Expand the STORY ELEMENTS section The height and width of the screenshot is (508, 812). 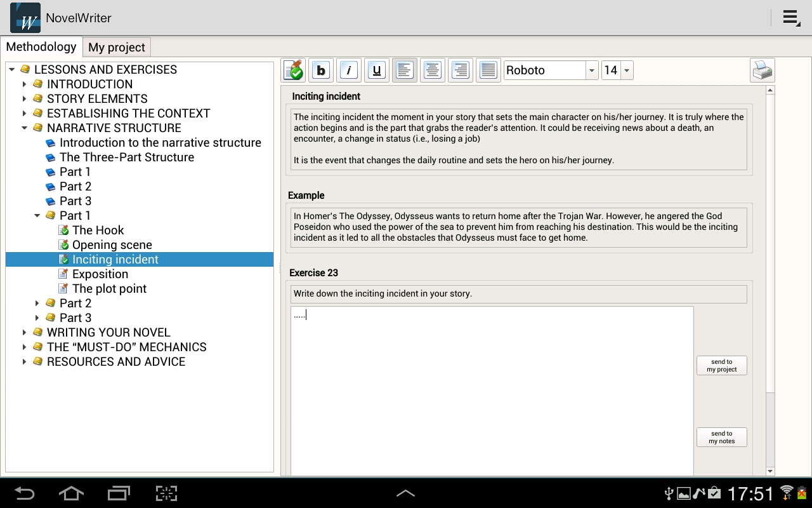(24, 98)
